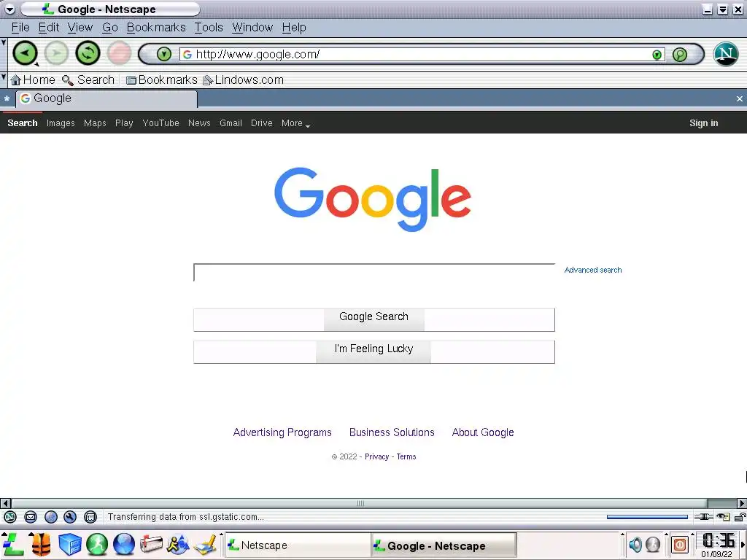Open the Advanced search link
Image resolution: width=747 pixels, height=560 pixels.
click(592, 270)
